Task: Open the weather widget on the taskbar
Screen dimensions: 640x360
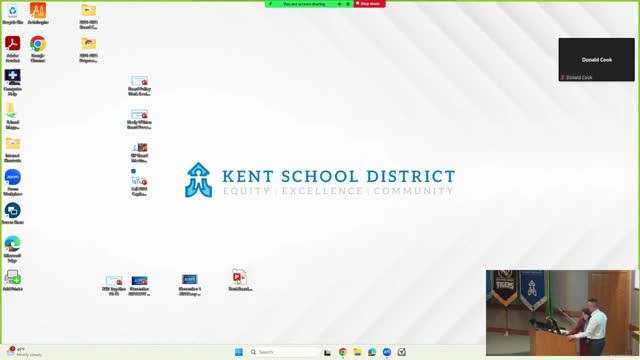Action: click(x=24, y=352)
